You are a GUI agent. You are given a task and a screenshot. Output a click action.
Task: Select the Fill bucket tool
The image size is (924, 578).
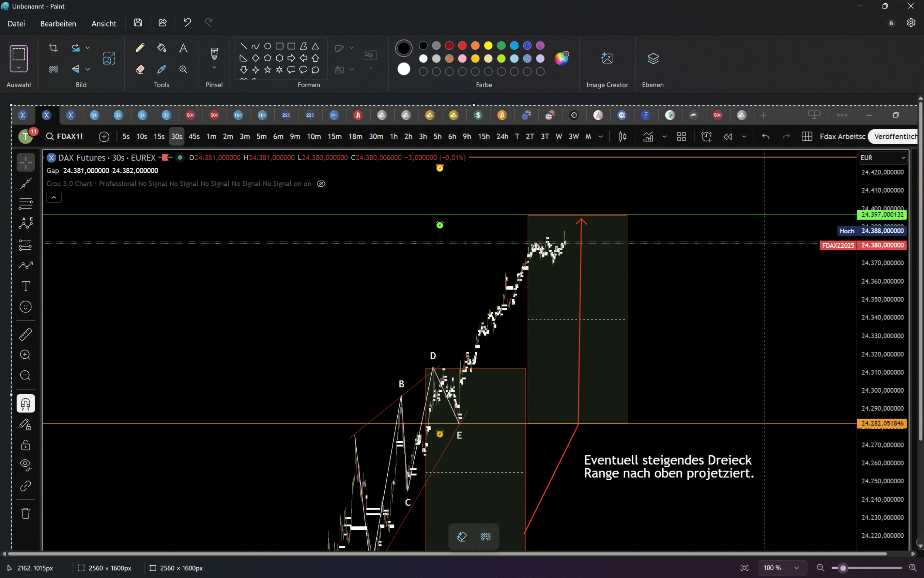(x=162, y=48)
